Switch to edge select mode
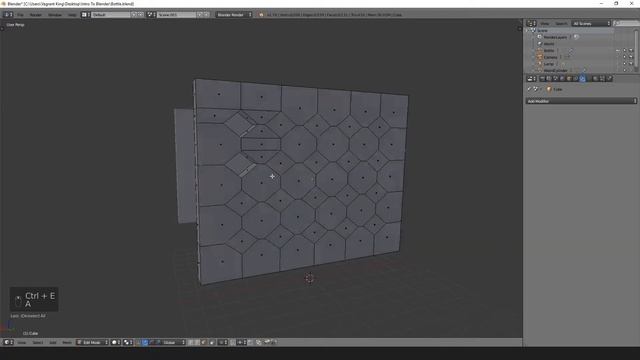 pyautogui.click(x=197, y=342)
